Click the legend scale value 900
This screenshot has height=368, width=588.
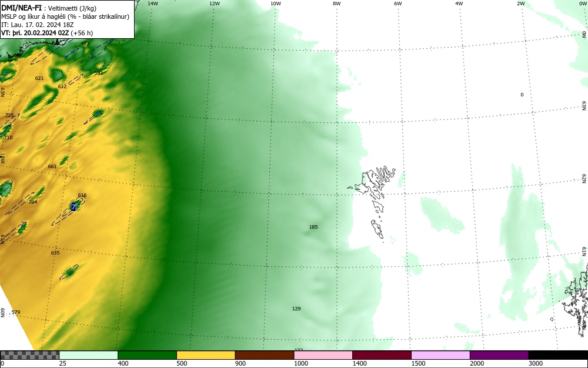pyautogui.click(x=240, y=363)
